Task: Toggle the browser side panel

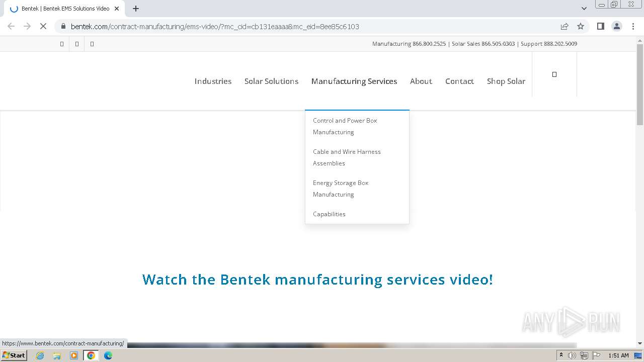Action: pos(600,26)
